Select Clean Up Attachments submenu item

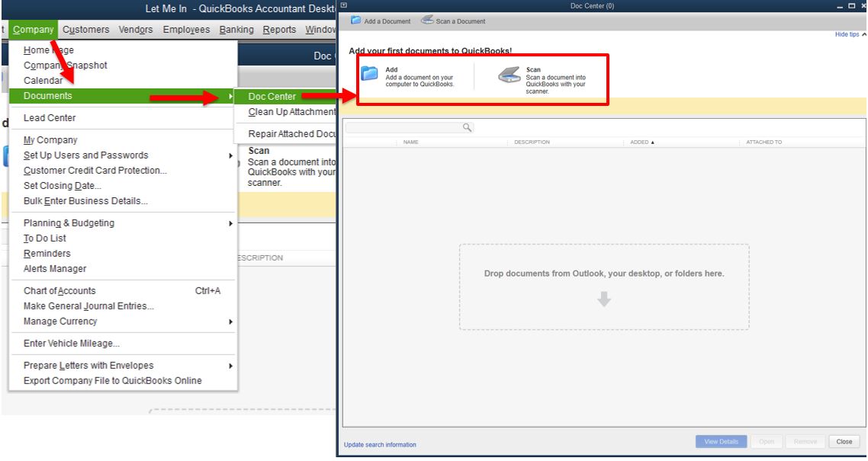291,112
